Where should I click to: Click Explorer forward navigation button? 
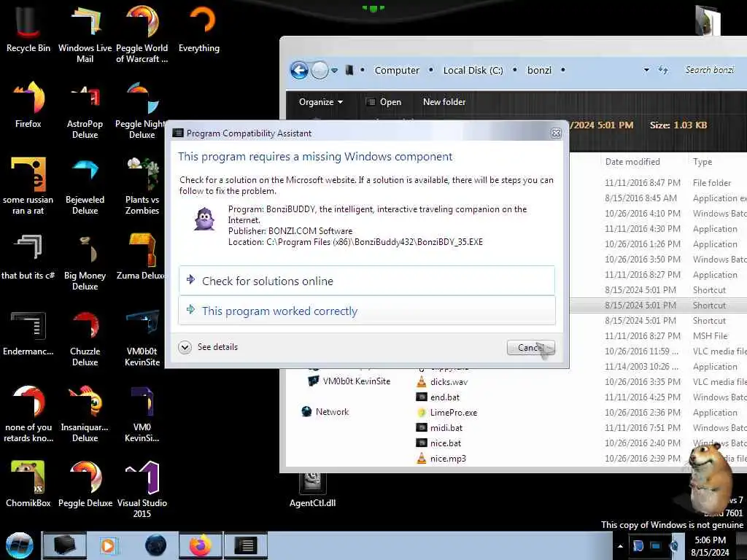(x=320, y=71)
